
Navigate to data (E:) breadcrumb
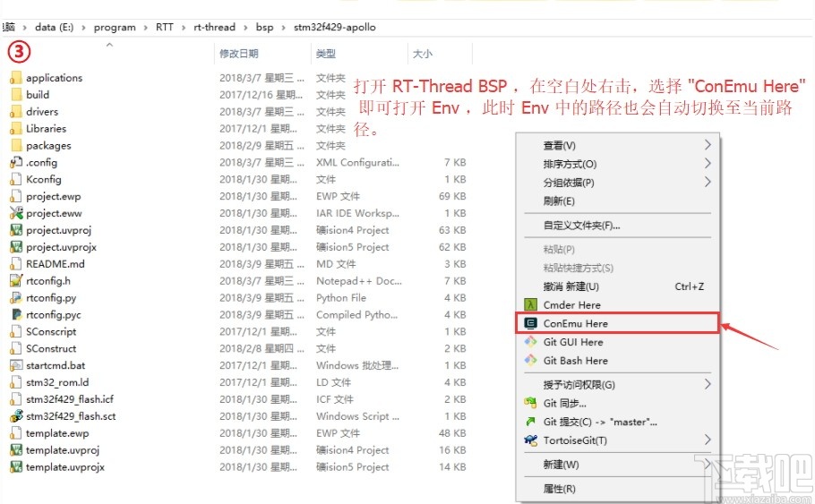click(54, 27)
